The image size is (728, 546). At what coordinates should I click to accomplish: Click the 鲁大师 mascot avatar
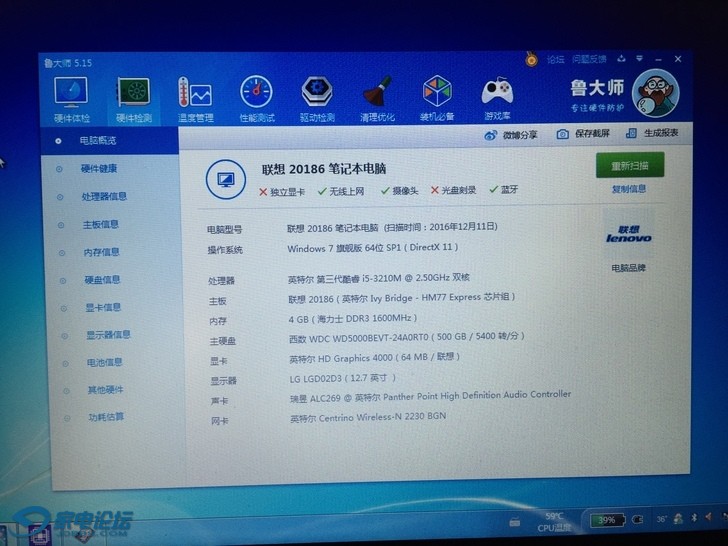tap(656, 93)
